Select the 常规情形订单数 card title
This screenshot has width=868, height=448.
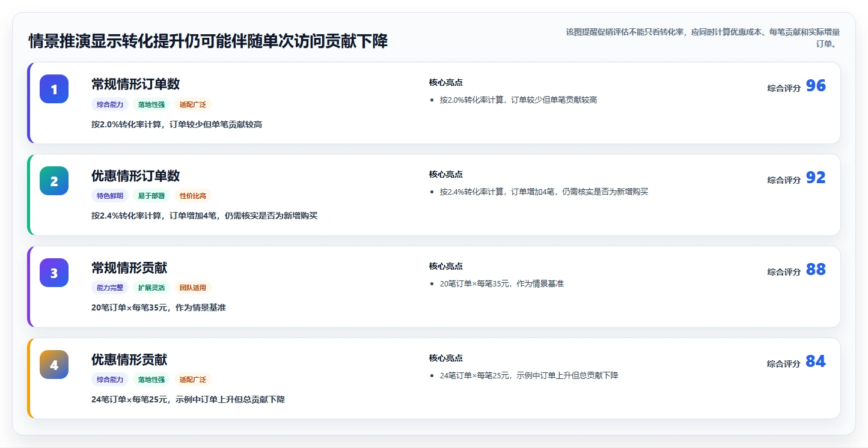pyautogui.click(x=135, y=84)
